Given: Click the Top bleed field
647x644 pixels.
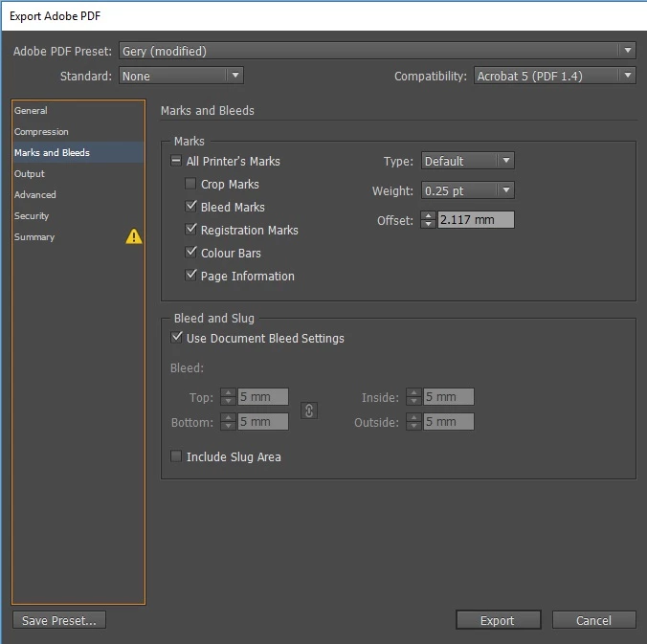Looking at the screenshot, I should pyautogui.click(x=263, y=397).
